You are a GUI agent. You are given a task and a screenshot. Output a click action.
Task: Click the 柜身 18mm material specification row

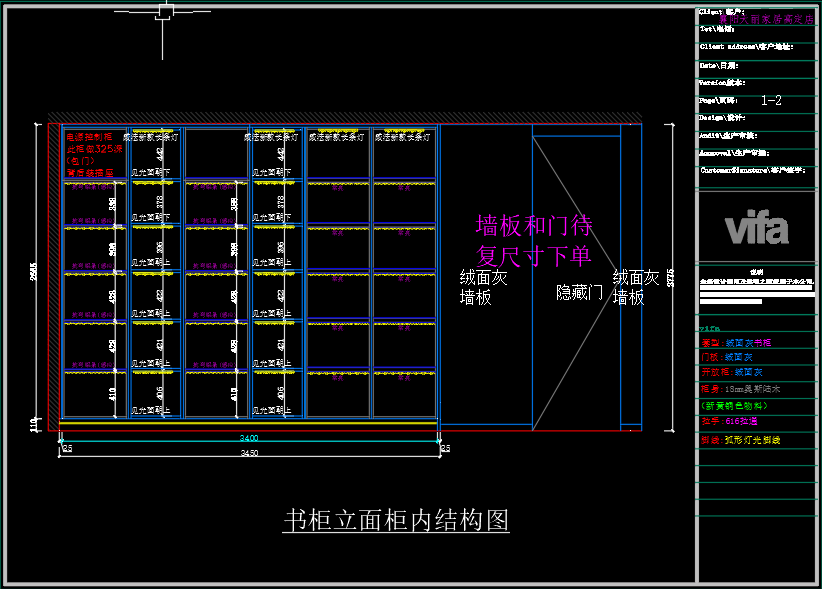739,388
